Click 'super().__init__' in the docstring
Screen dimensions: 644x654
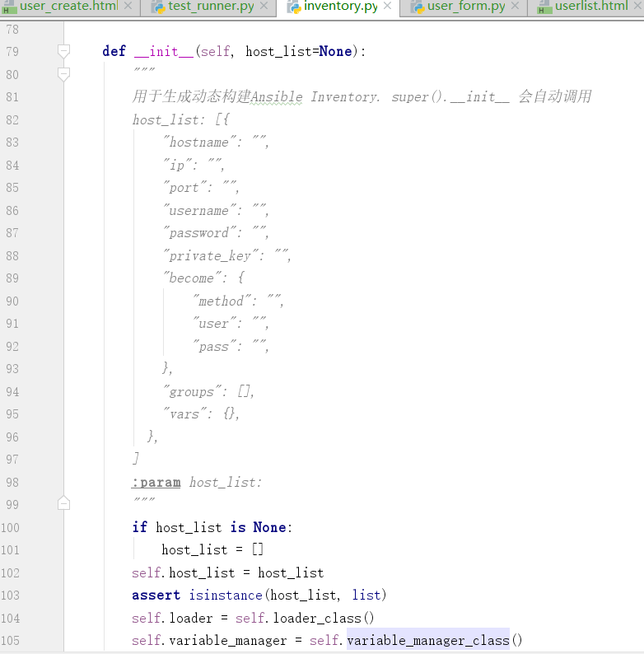[x=450, y=96]
